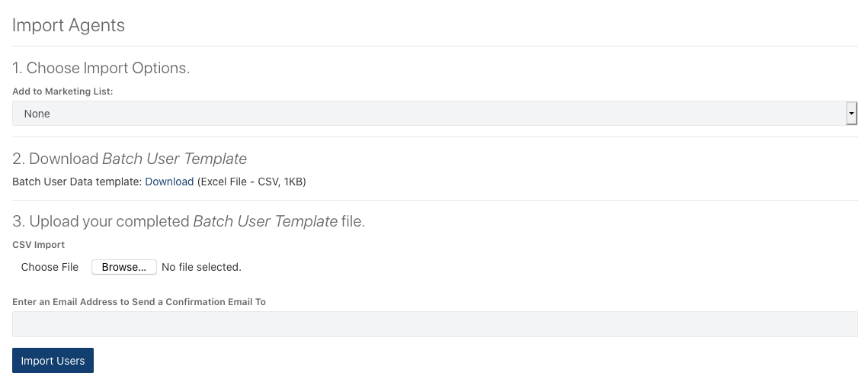Image resolution: width=868 pixels, height=389 pixels.
Task: Click italic 'Batch User Template' in step 2
Action: pos(175,159)
